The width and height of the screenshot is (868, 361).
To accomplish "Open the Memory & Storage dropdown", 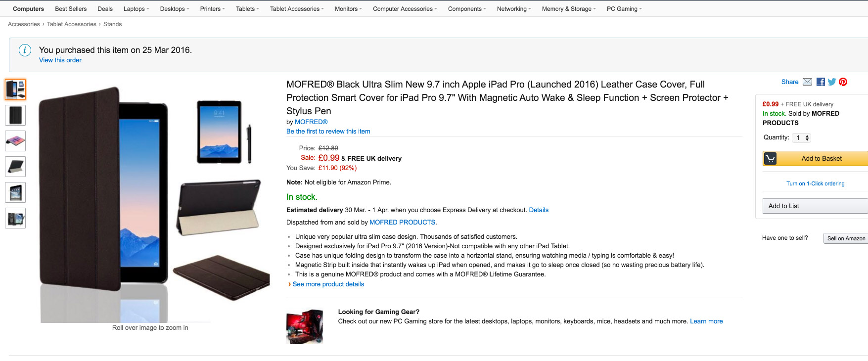I will tap(569, 9).
